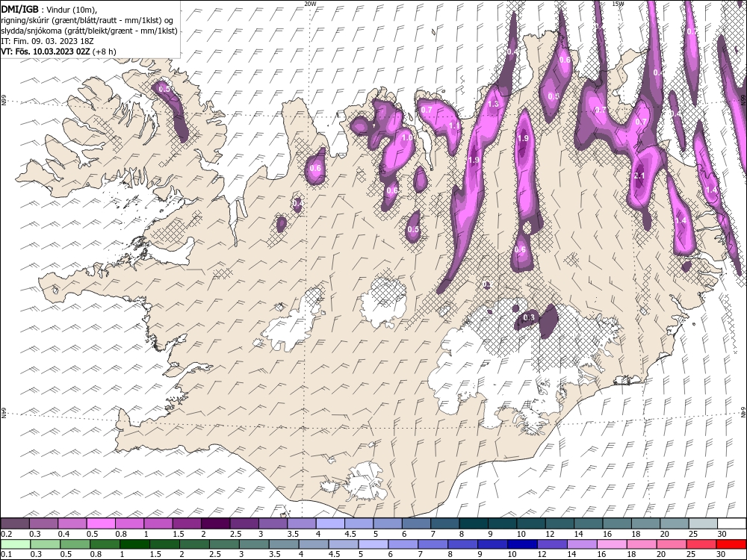Click the deep blue 10 mm rain swatch
Image resolution: width=747 pixels, height=560 pixels.
522,544
